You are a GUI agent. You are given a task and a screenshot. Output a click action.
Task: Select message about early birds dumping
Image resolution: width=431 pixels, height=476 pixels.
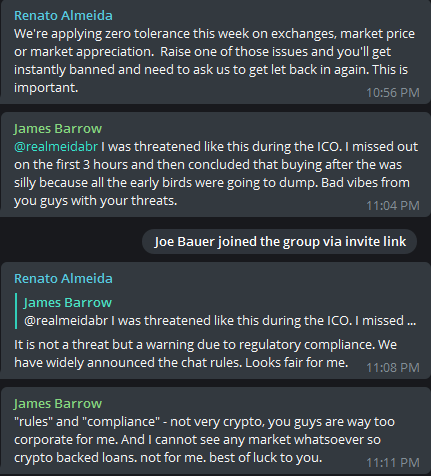tap(216, 174)
